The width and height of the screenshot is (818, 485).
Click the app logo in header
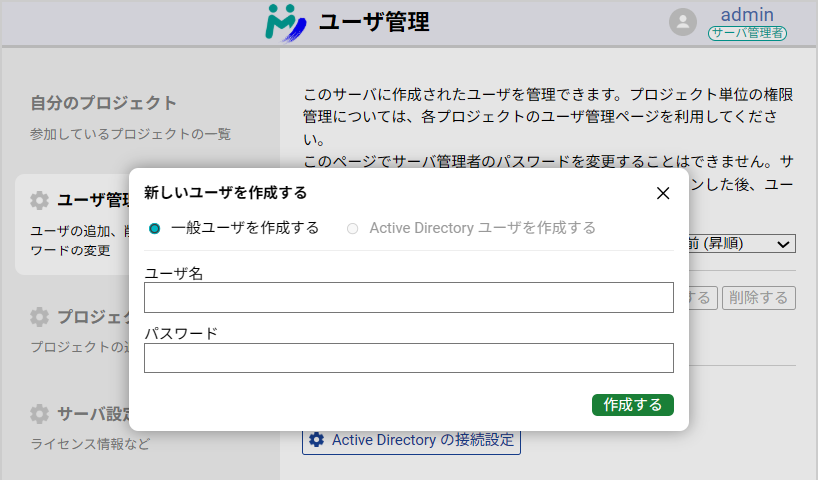pyautogui.click(x=285, y=22)
